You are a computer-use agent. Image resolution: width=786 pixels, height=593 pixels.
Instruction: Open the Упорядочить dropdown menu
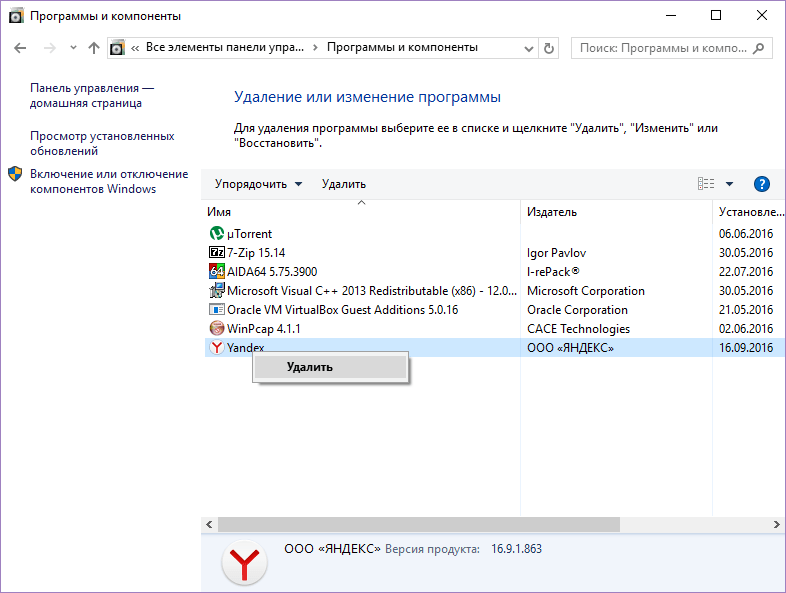259,184
